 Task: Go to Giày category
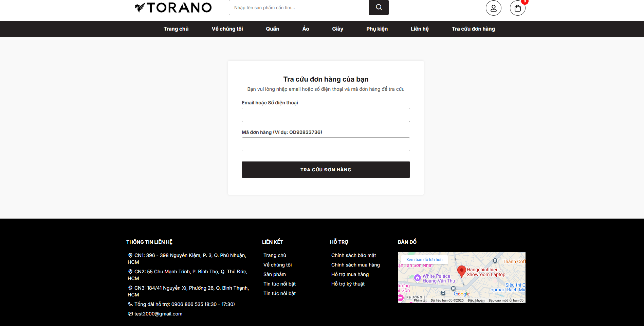[x=337, y=29]
